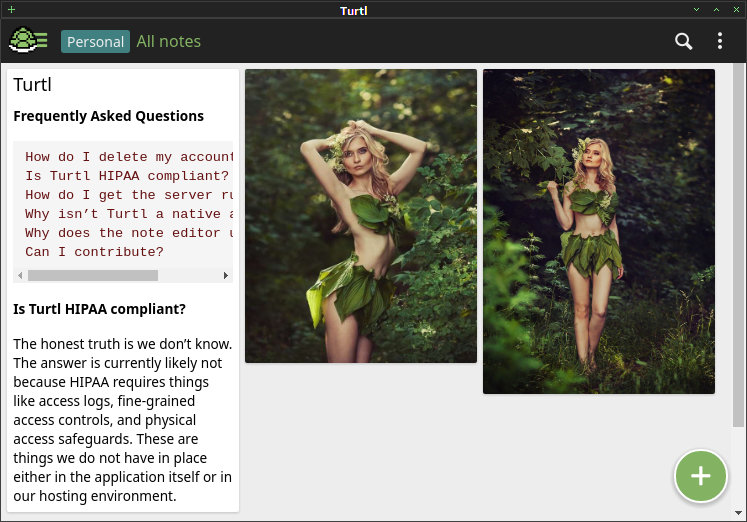The image size is (747, 522).
Task: Click the main vertical scrollbar thumb
Action: coord(738,245)
